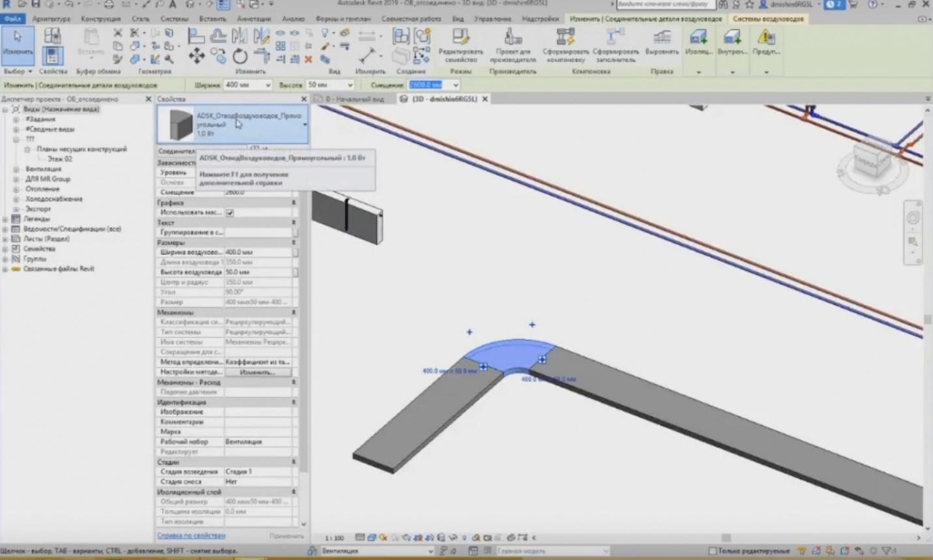This screenshot has width=933, height=560.
Task: Click the Copy tool in ribbon
Action: pos(219,57)
